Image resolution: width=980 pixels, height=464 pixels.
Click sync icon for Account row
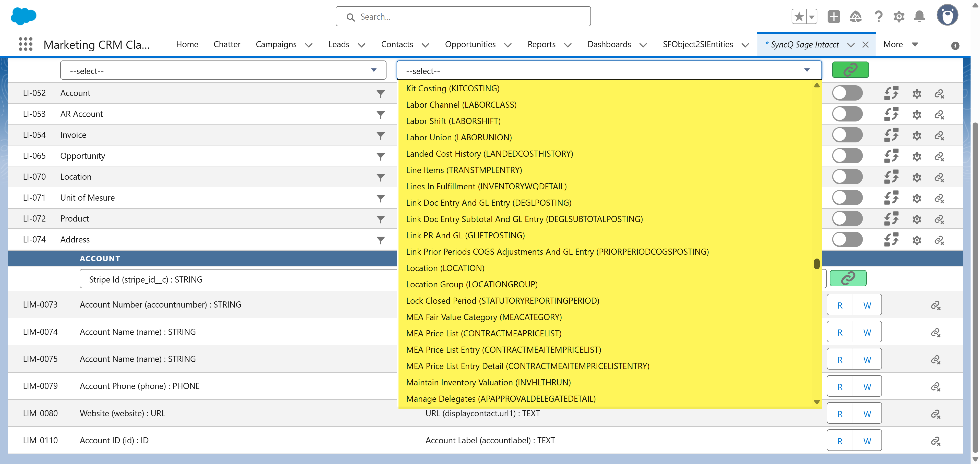[891, 93]
